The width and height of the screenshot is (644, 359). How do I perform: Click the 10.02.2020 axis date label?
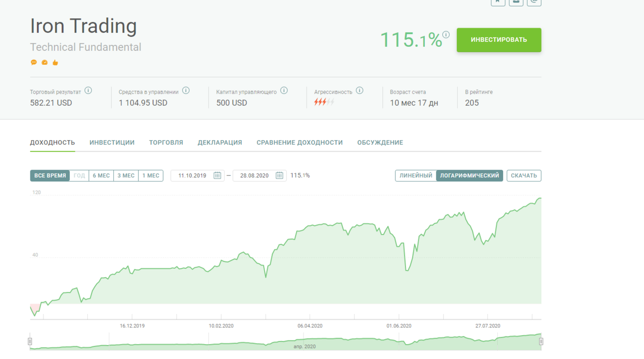pyautogui.click(x=221, y=326)
